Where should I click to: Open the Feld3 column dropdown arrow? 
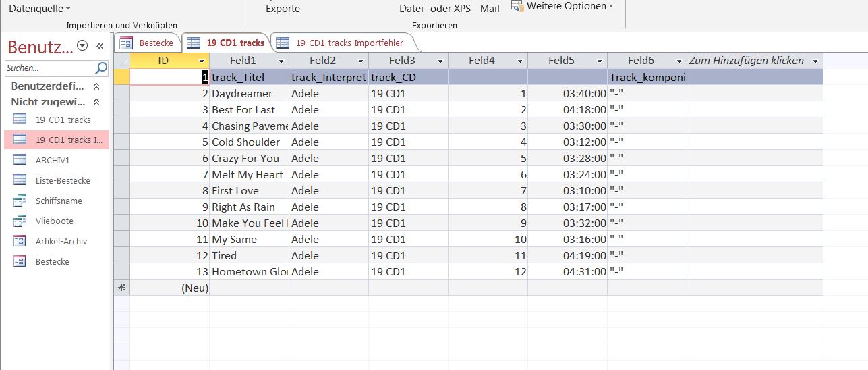440,61
